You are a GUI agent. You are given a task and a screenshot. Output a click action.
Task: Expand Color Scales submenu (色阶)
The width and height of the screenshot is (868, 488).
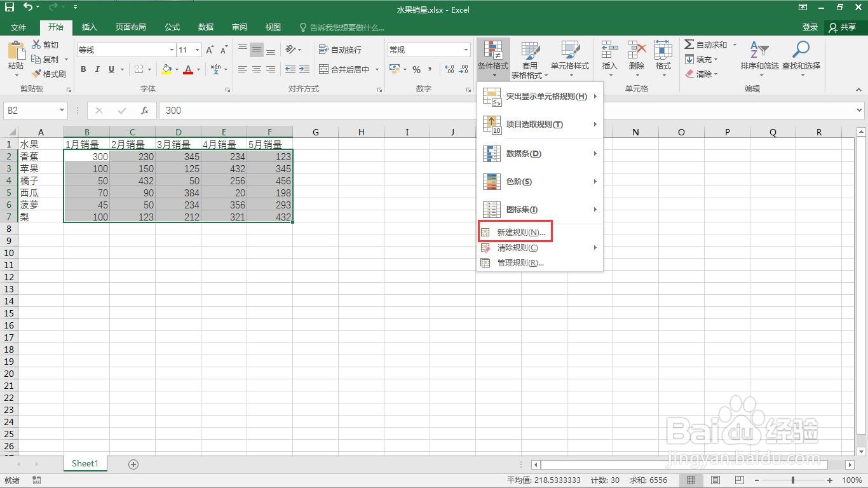pyautogui.click(x=540, y=182)
